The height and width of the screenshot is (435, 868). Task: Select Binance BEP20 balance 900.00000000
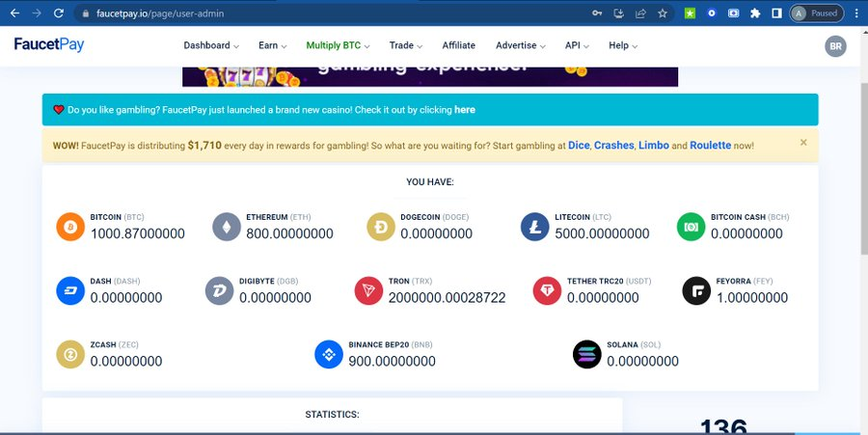(x=392, y=362)
